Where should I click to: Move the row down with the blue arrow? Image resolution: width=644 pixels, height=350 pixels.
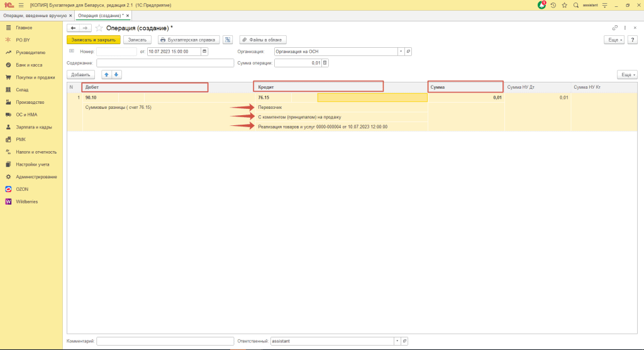(x=116, y=74)
